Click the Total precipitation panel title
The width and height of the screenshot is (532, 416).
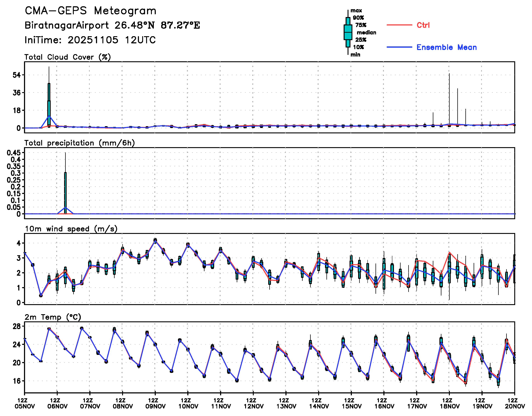coord(79,143)
